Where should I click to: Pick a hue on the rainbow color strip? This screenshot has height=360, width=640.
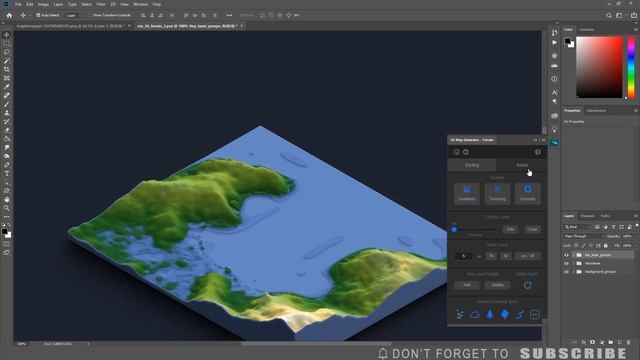pyautogui.click(x=631, y=67)
